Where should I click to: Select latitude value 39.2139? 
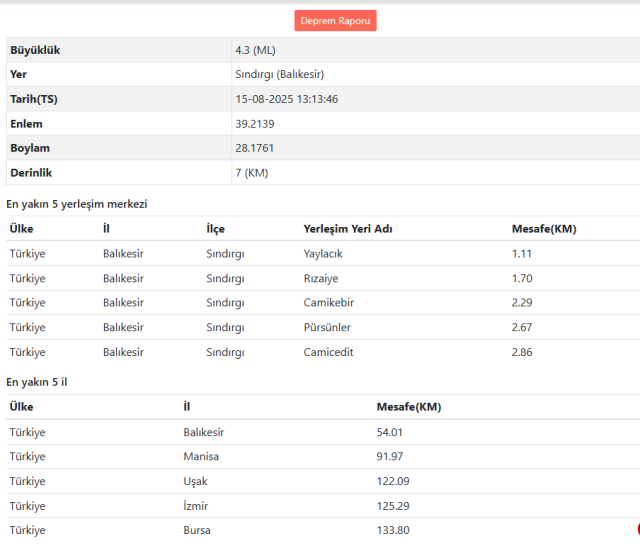[x=255, y=124]
